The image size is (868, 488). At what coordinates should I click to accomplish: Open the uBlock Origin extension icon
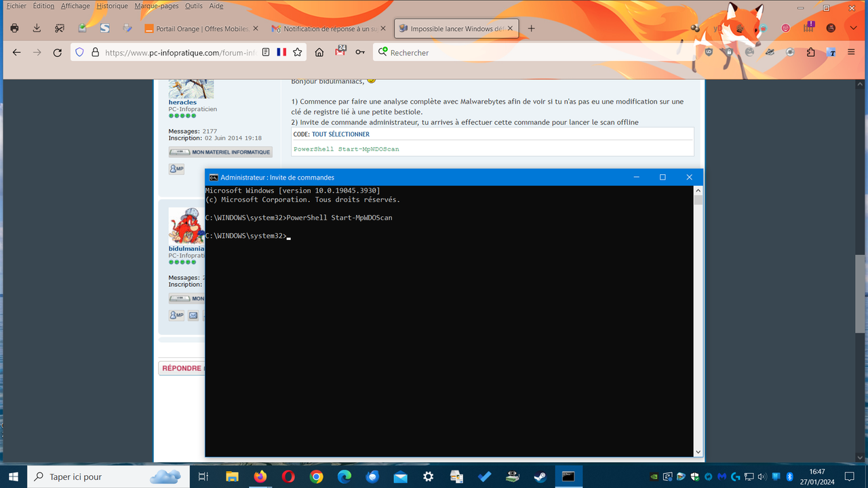coord(709,52)
